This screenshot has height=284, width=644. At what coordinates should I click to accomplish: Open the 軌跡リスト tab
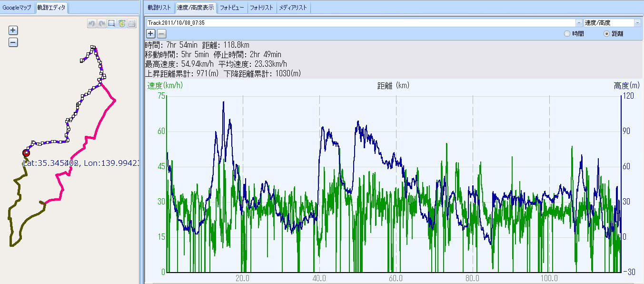click(159, 8)
